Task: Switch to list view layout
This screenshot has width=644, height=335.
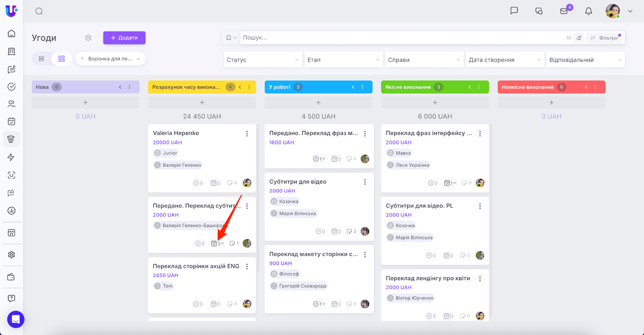Action: tap(41, 59)
